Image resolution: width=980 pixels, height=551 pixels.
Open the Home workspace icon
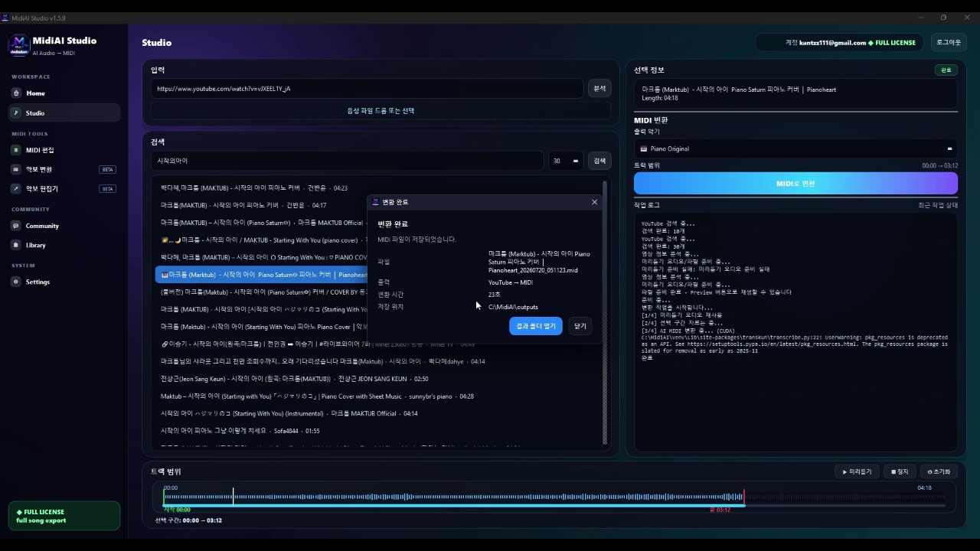coord(16,93)
